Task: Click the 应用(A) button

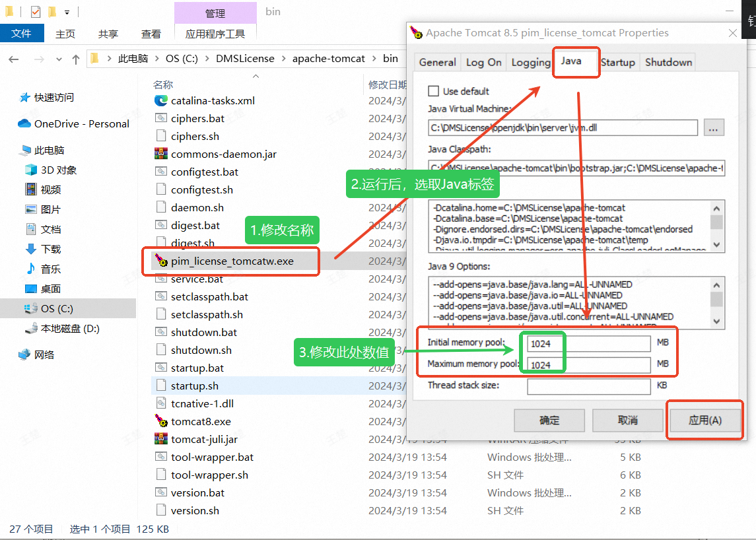Action: coord(705,421)
